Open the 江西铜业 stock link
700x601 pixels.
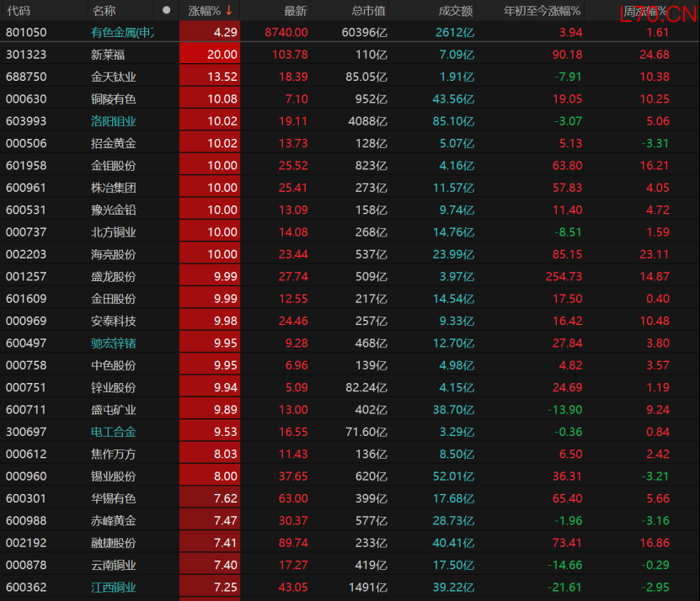pos(114,588)
